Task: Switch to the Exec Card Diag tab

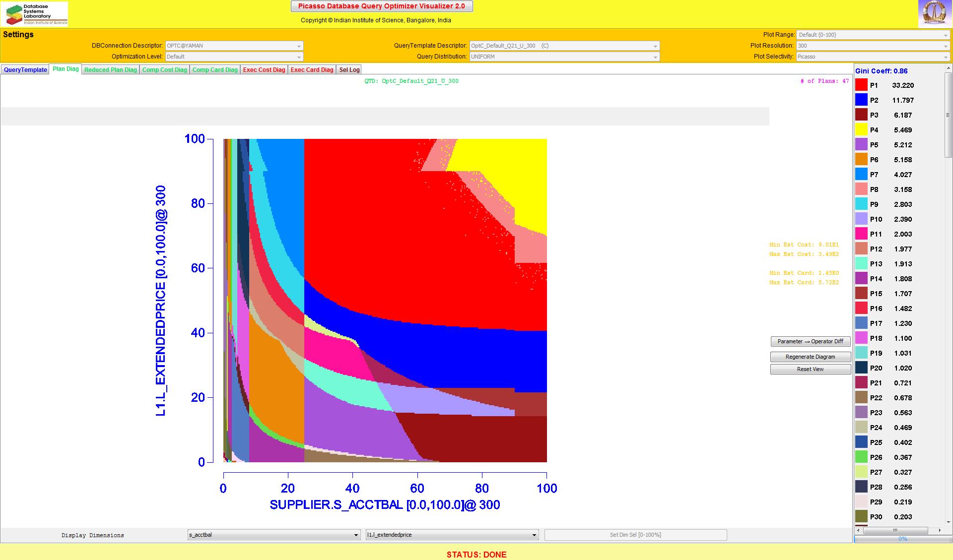Action: point(312,70)
